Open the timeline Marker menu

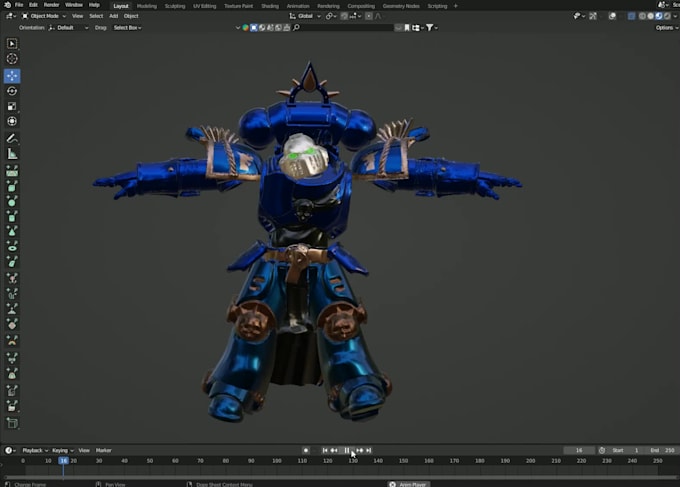(104, 450)
